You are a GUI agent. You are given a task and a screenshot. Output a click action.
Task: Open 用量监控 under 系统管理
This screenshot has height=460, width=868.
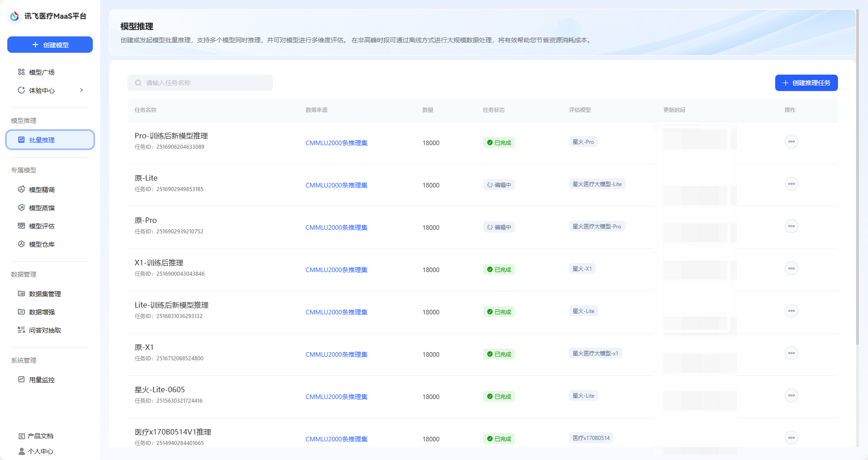[50, 379]
